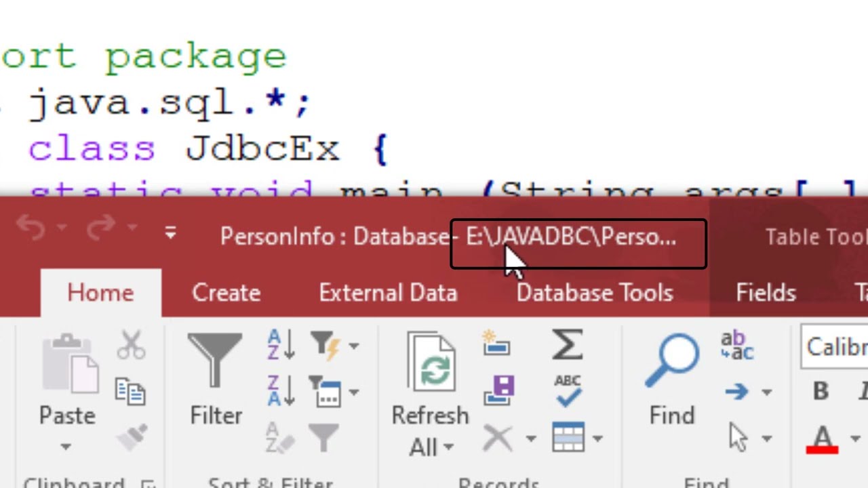Sort Ascending A to Z
The image size is (868, 488).
click(281, 344)
